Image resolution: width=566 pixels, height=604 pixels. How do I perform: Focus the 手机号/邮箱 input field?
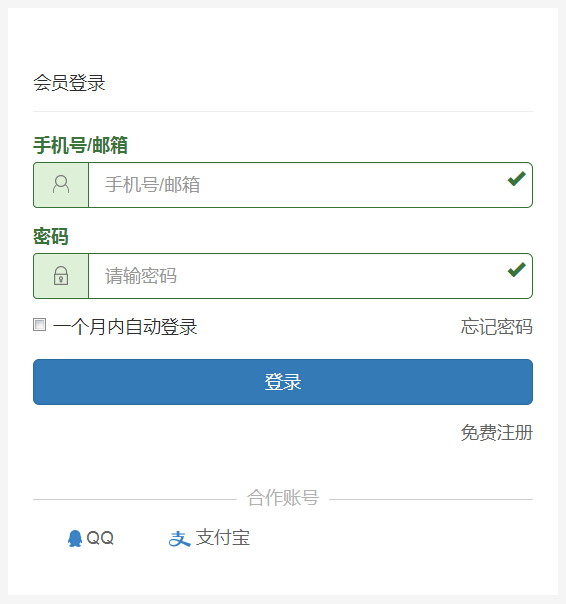point(310,185)
